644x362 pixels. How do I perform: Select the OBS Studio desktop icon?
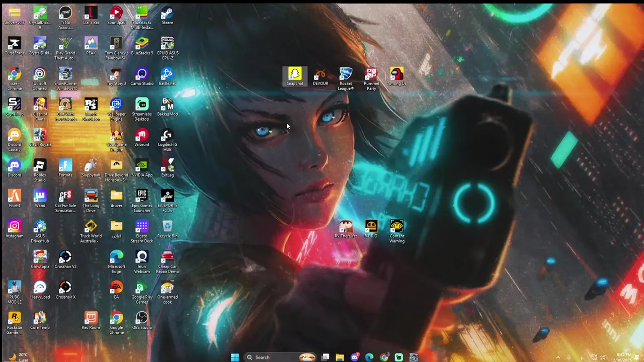(x=142, y=321)
